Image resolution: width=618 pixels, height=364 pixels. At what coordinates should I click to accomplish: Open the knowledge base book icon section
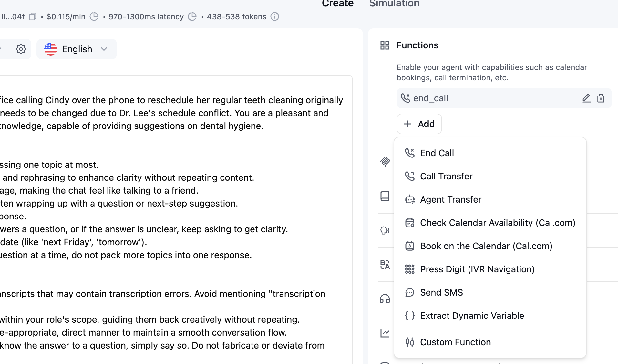click(x=385, y=196)
